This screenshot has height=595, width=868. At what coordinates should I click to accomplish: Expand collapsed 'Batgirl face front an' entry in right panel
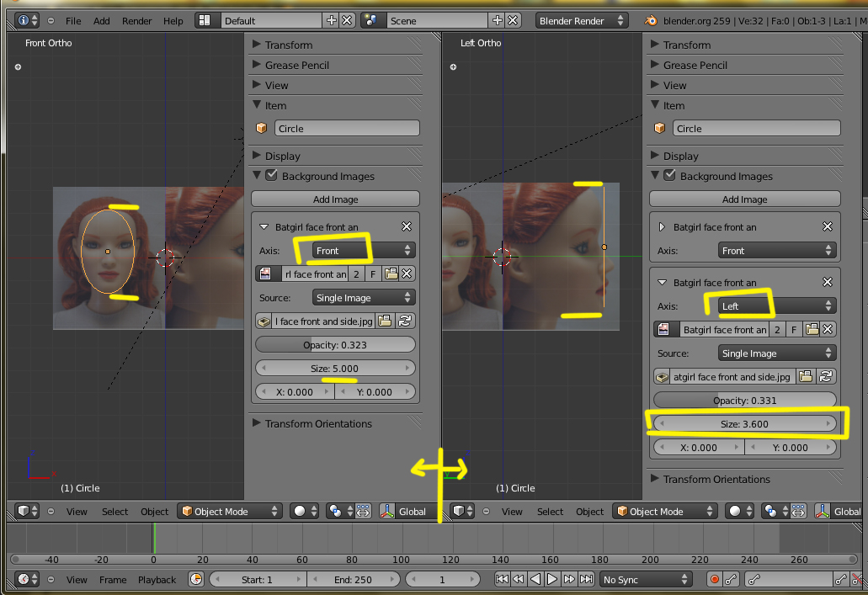click(662, 226)
